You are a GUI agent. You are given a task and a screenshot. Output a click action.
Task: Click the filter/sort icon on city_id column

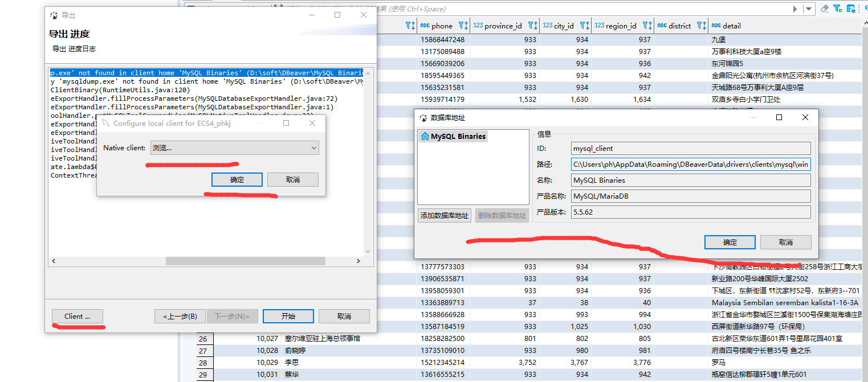[584, 26]
